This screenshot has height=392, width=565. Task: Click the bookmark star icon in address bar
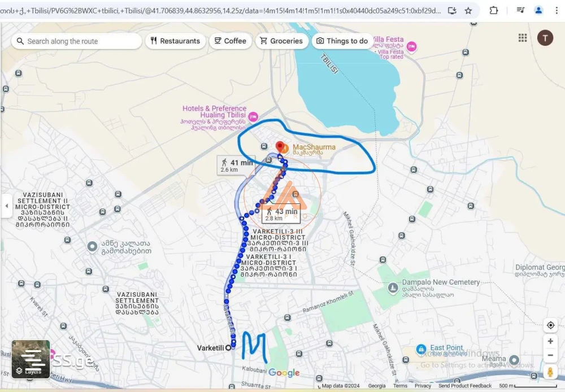click(468, 10)
